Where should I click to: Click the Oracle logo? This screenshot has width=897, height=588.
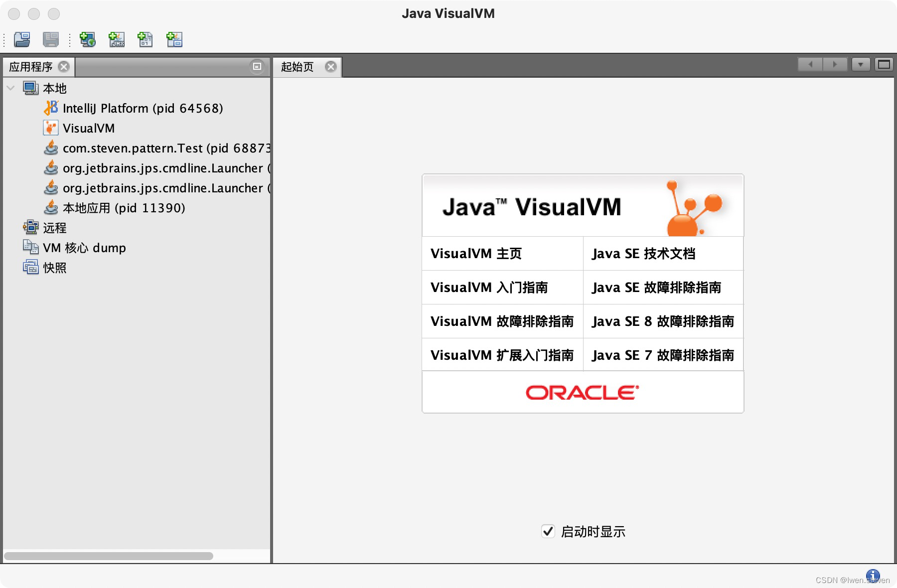coord(583,393)
